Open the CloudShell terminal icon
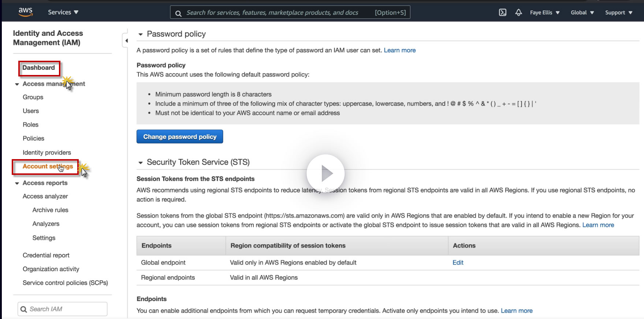 (503, 12)
